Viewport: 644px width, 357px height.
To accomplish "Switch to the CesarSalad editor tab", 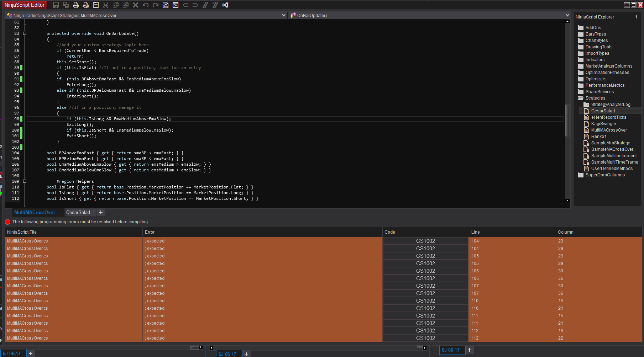I will coord(78,212).
